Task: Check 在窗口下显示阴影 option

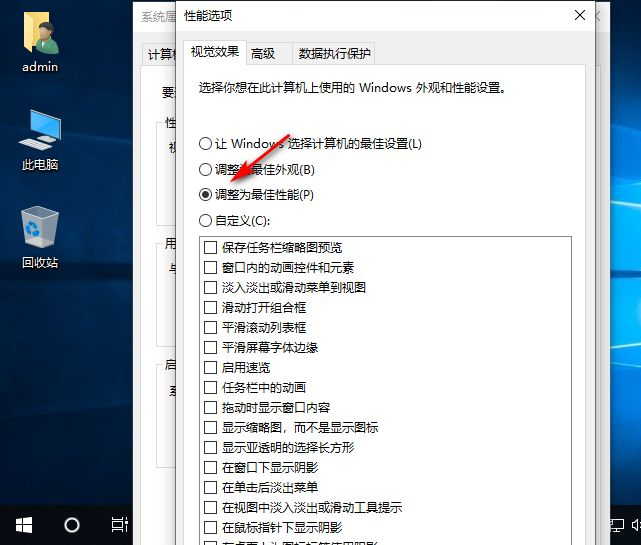Action: [x=210, y=467]
